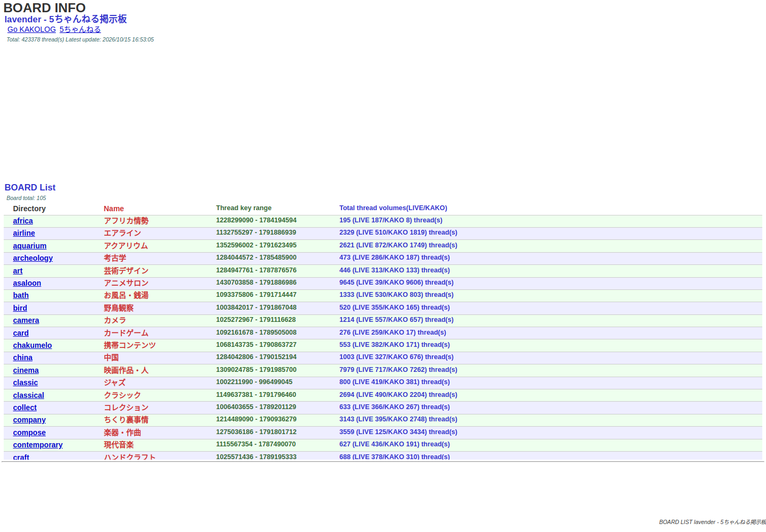The image size is (766, 532).
Task: Click the name 携帯コンテンツ
Action: pos(130,345)
